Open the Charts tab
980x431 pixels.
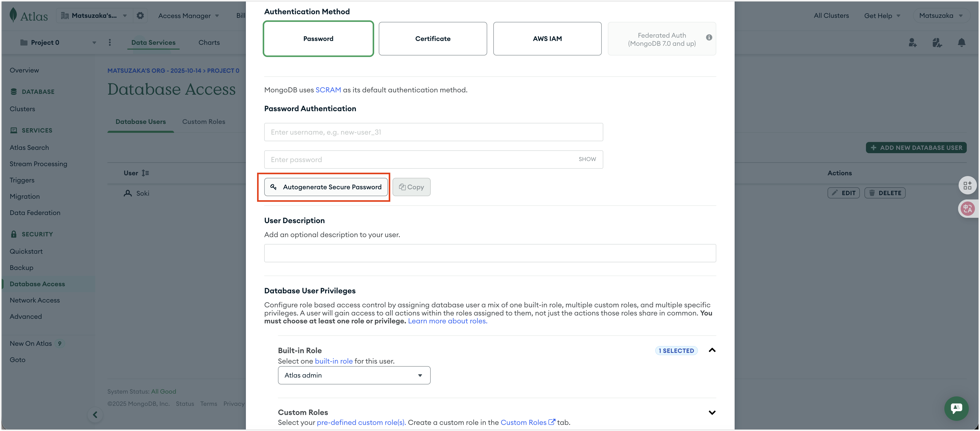[x=209, y=42]
